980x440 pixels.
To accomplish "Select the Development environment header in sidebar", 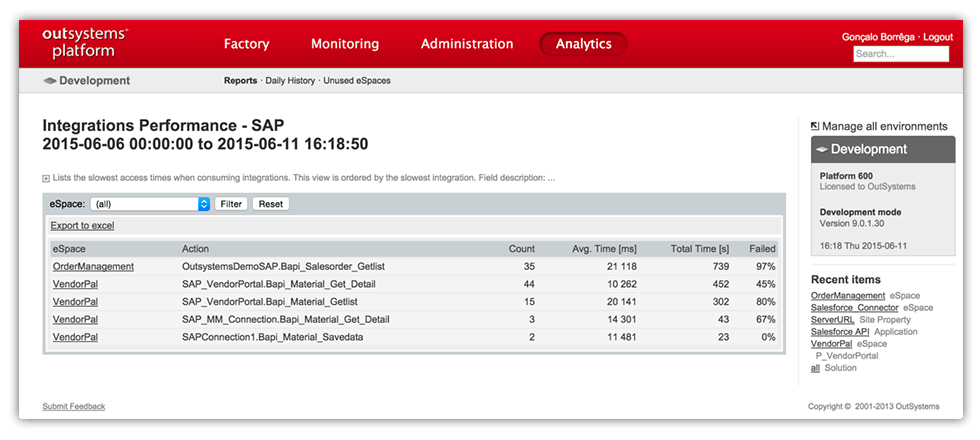I will point(883,149).
